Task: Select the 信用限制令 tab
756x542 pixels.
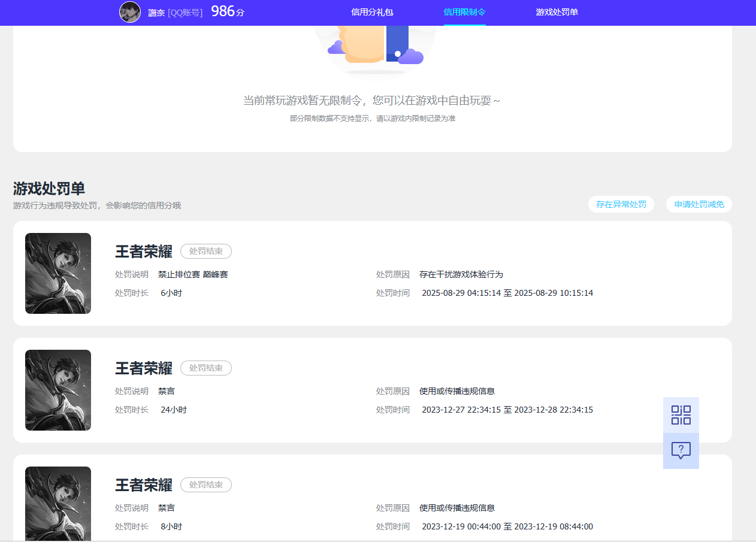Action: pyautogui.click(x=465, y=12)
